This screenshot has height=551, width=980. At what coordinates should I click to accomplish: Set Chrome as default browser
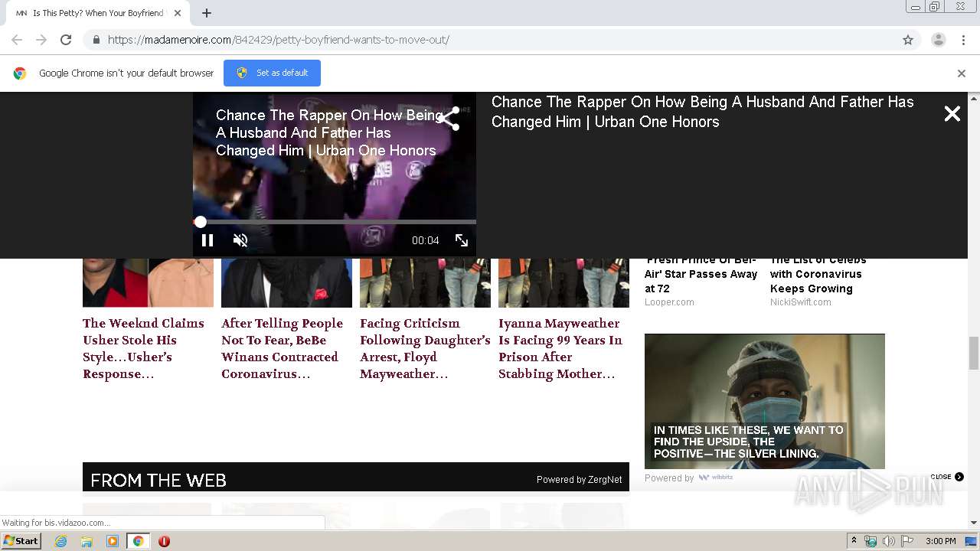click(272, 73)
